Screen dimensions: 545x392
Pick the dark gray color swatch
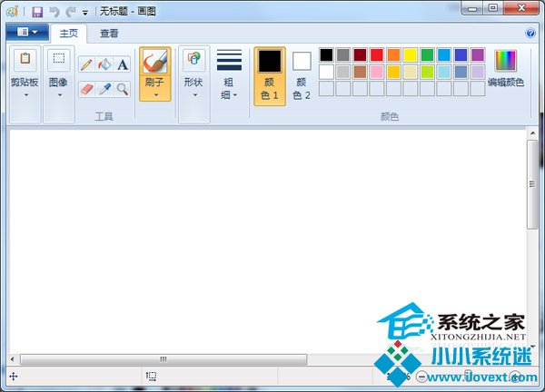click(343, 54)
